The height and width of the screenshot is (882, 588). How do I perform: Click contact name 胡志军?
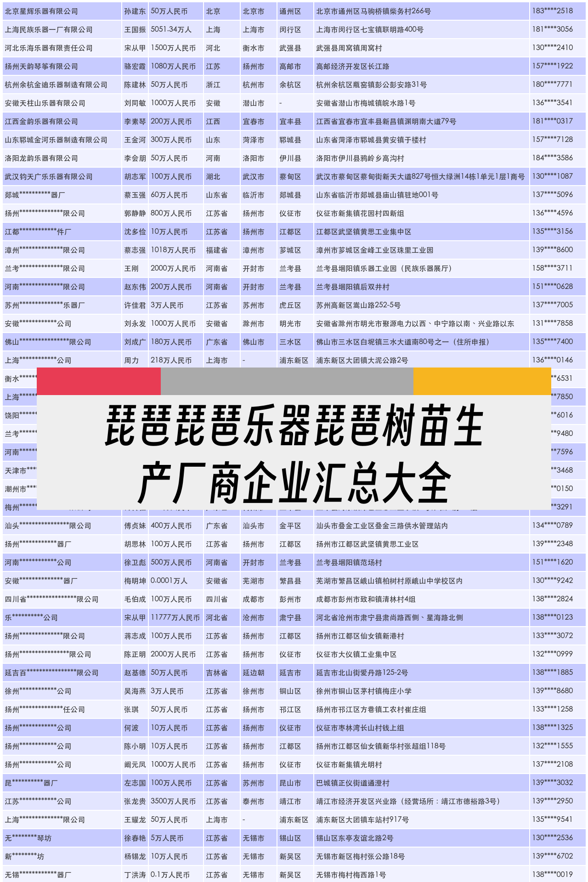(135, 176)
